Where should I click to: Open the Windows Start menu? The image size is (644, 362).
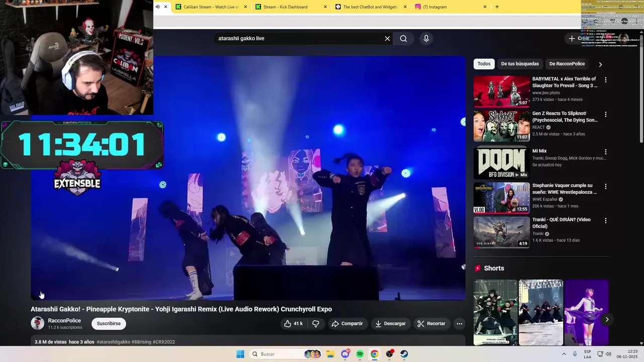240,354
